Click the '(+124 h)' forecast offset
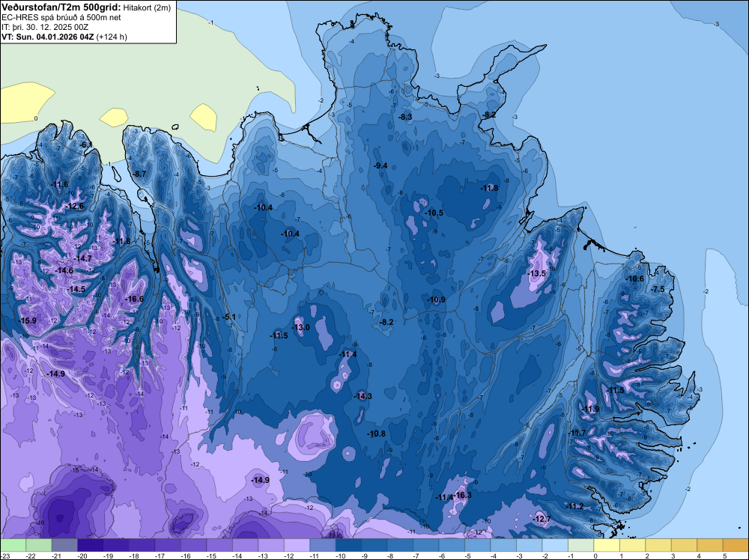Image resolution: width=749 pixels, height=560 pixels. 112,37
